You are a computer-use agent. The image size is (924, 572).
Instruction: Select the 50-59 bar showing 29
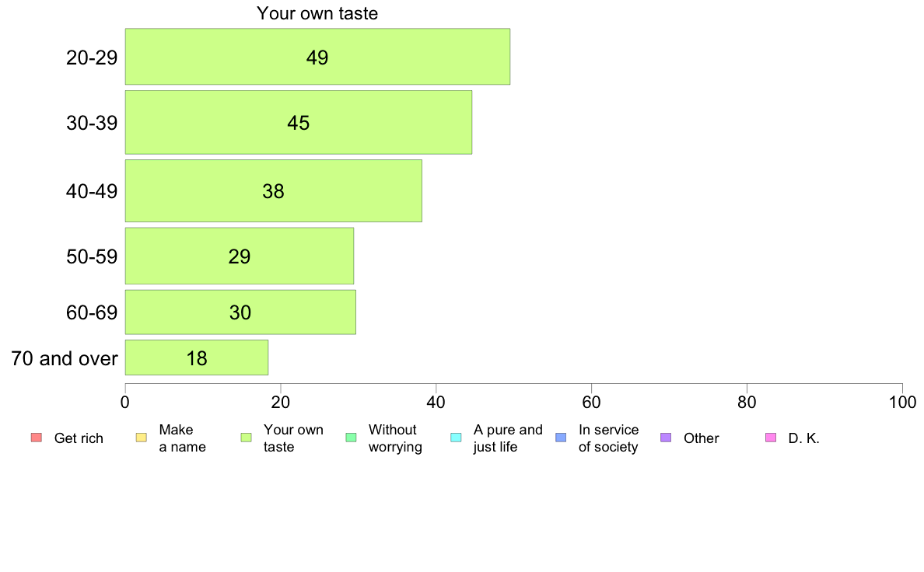[x=240, y=256]
